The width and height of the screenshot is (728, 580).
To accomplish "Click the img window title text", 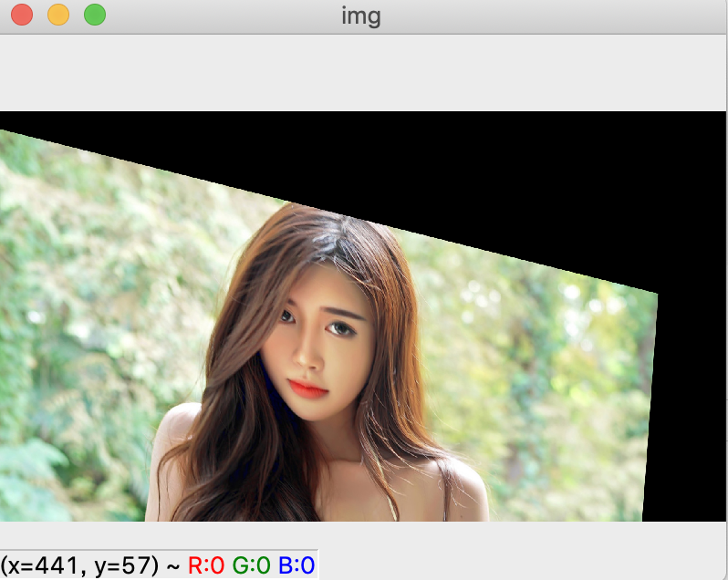I will coord(361,16).
